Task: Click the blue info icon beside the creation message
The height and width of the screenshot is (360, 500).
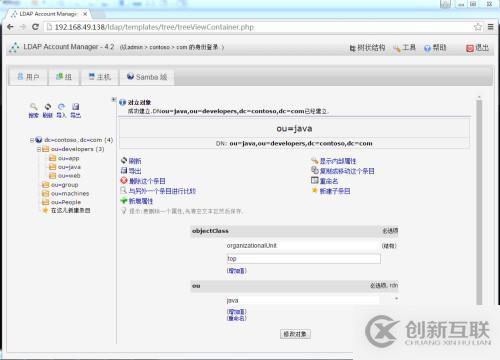Action: [x=123, y=102]
